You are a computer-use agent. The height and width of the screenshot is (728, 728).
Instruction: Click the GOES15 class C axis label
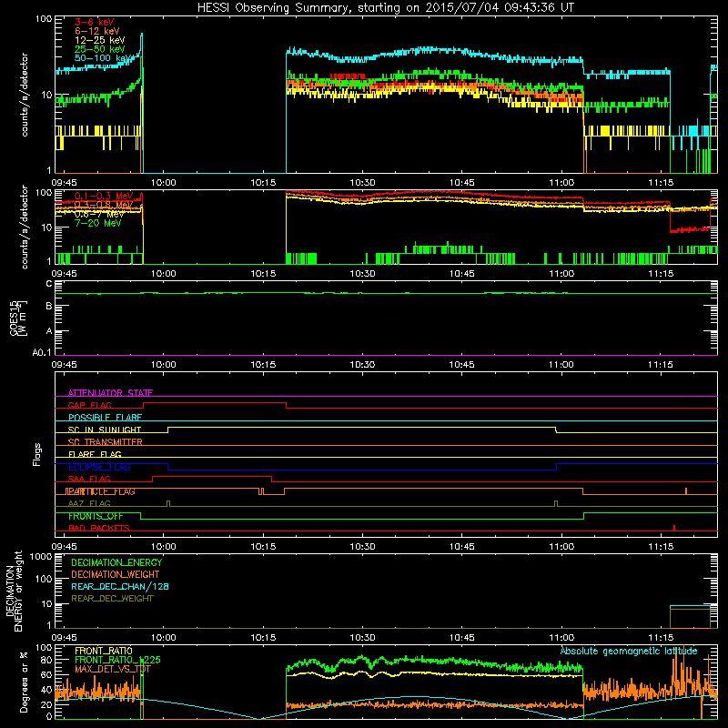pyautogui.click(x=49, y=284)
